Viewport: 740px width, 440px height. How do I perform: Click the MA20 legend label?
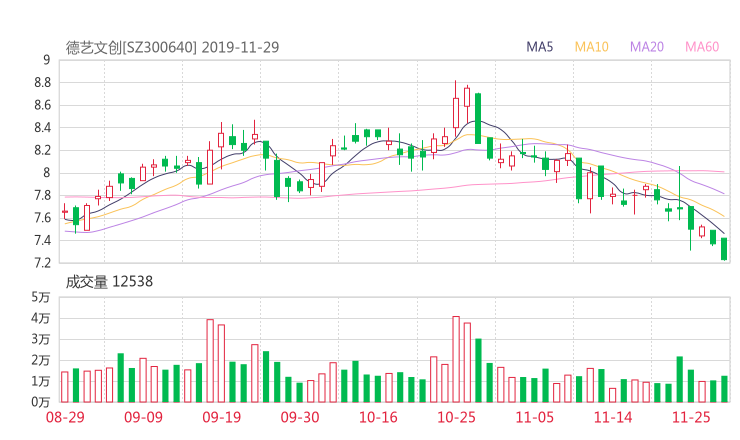647,47
